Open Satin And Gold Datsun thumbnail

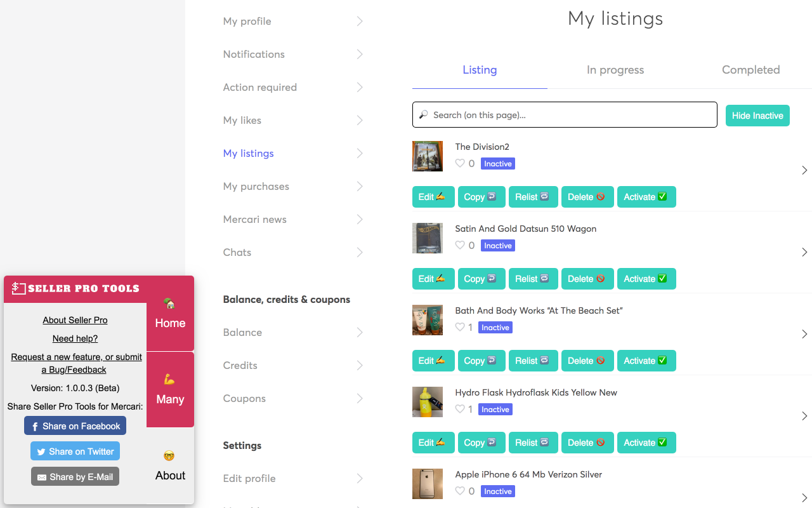pyautogui.click(x=428, y=238)
